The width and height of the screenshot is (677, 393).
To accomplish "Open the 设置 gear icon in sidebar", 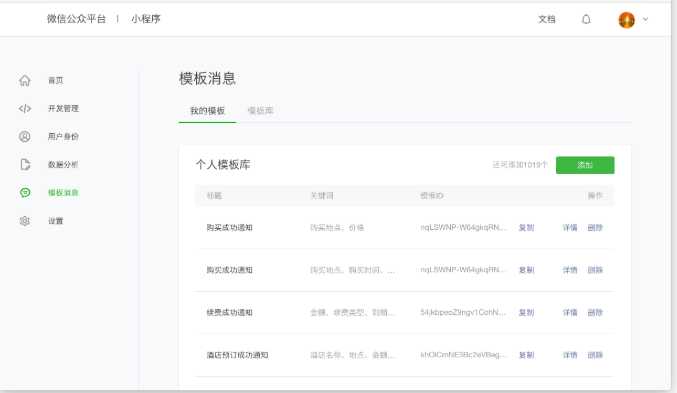I will tap(25, 221).
